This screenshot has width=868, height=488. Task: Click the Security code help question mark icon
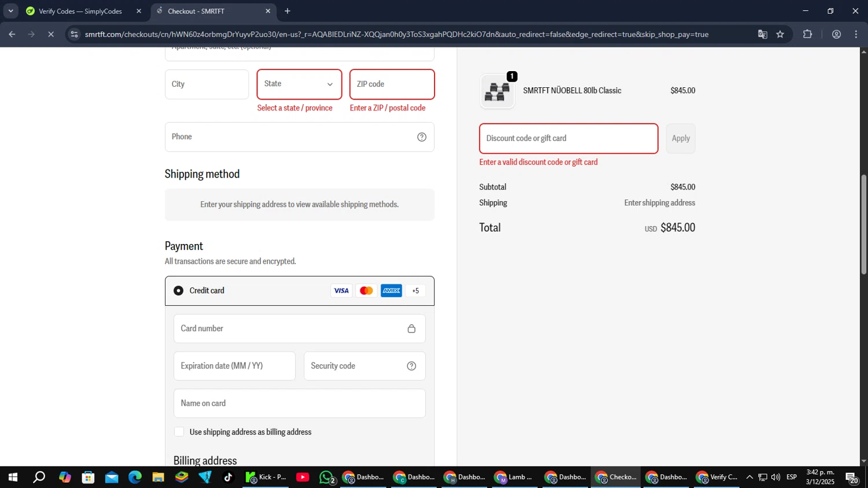pos(411,366)
